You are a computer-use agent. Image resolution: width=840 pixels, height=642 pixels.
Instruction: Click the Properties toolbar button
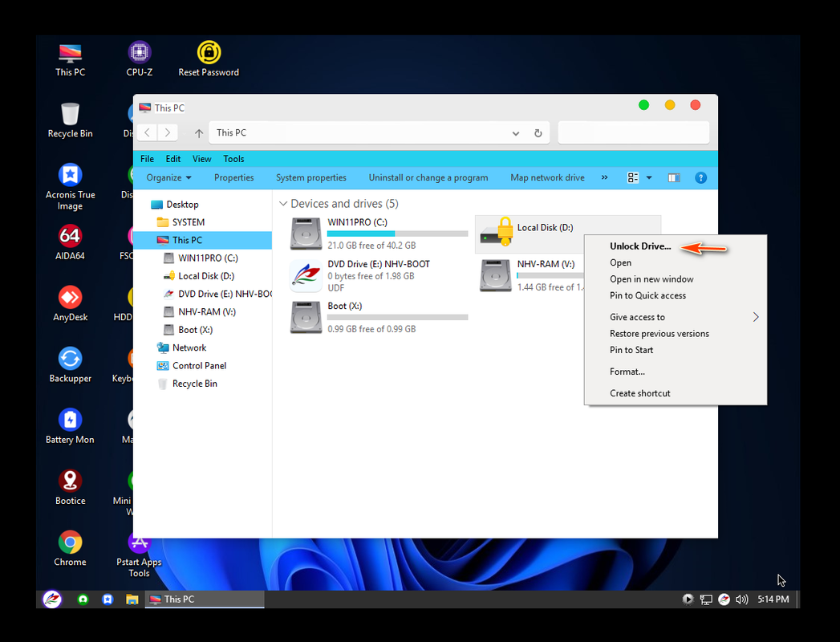tap(234, 178)
